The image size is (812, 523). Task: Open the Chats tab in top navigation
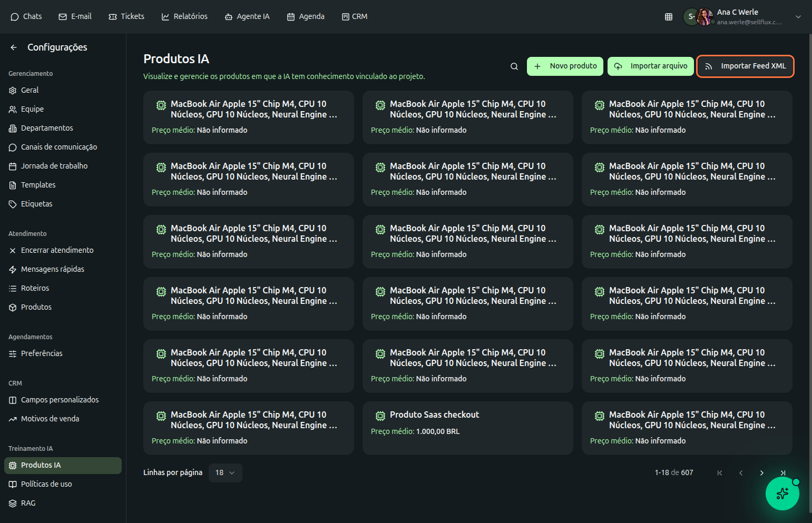tap(26, 17)
